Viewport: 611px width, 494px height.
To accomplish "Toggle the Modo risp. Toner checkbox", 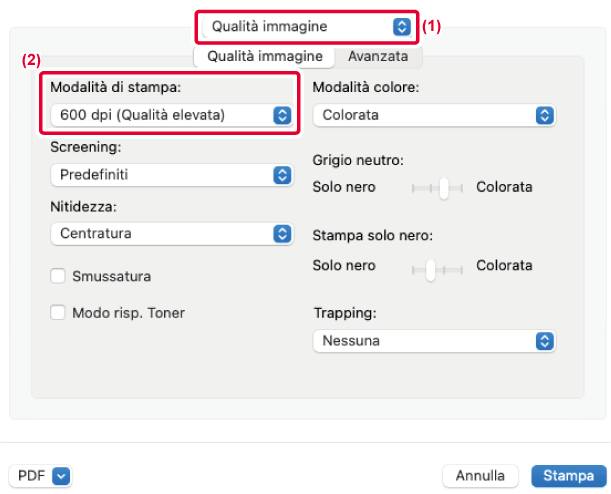I will tap(58, 312).
